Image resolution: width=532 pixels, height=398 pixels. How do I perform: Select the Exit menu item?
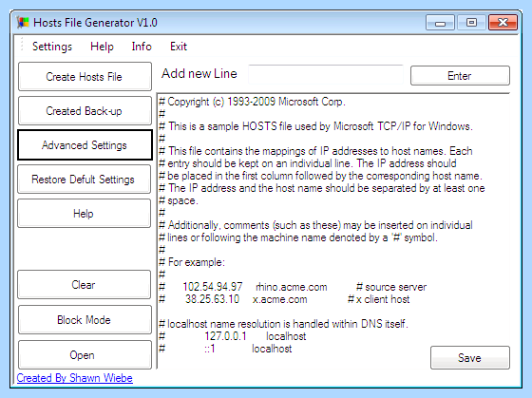click(179, 47)
